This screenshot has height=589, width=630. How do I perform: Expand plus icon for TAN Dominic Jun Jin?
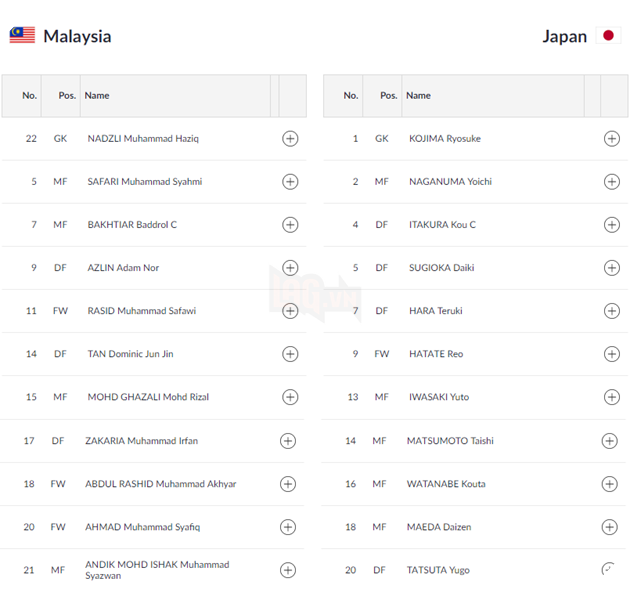[290, 354]
